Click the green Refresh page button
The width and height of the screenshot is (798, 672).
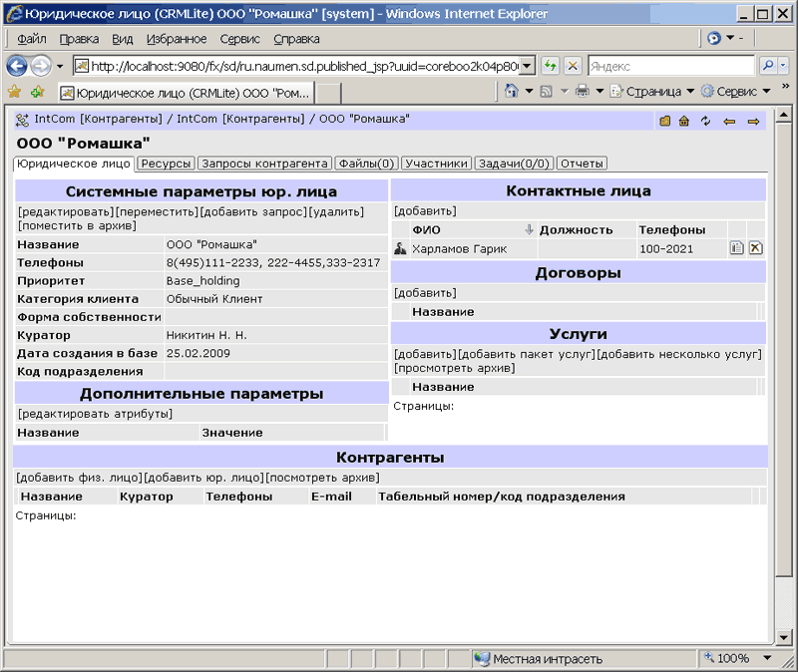(551, 66)
